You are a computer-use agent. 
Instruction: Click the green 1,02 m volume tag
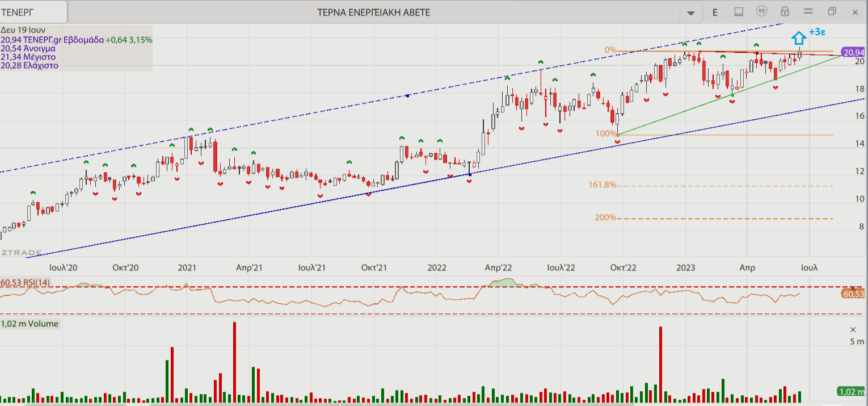(851, 391)
